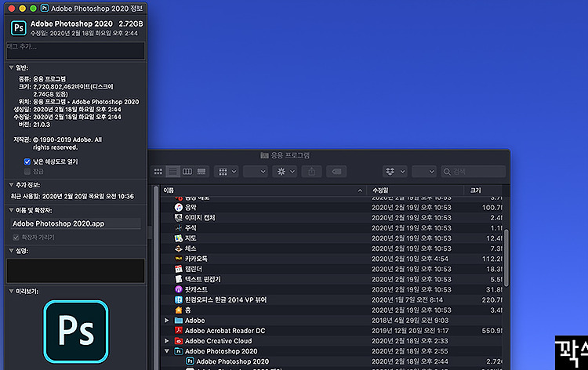Collapse the 추가 정보 section
Screen dimensions: 588x370
point(11,184)
